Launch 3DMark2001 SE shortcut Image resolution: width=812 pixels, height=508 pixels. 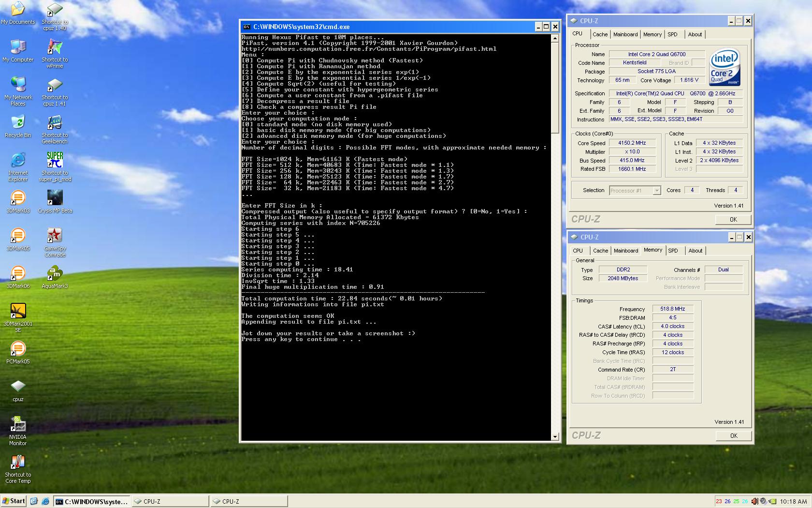[x=18, y=318]
